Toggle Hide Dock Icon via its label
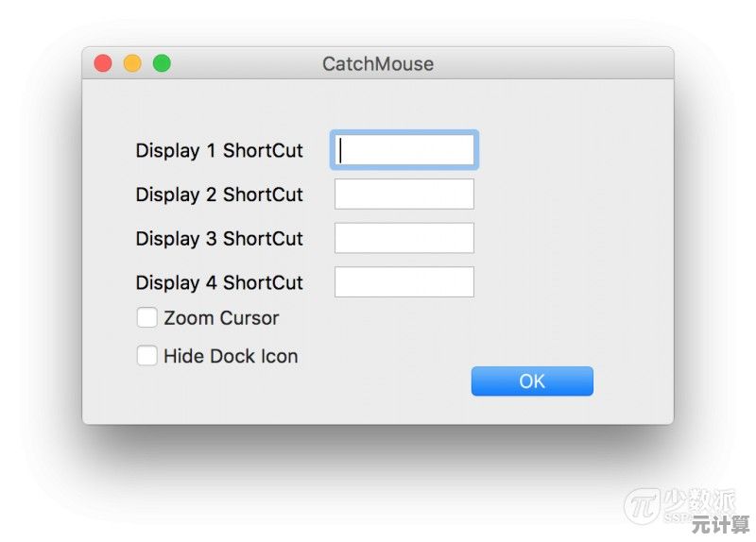The width and height of the screenshot is (756, 542). click(x=231, y=356)
